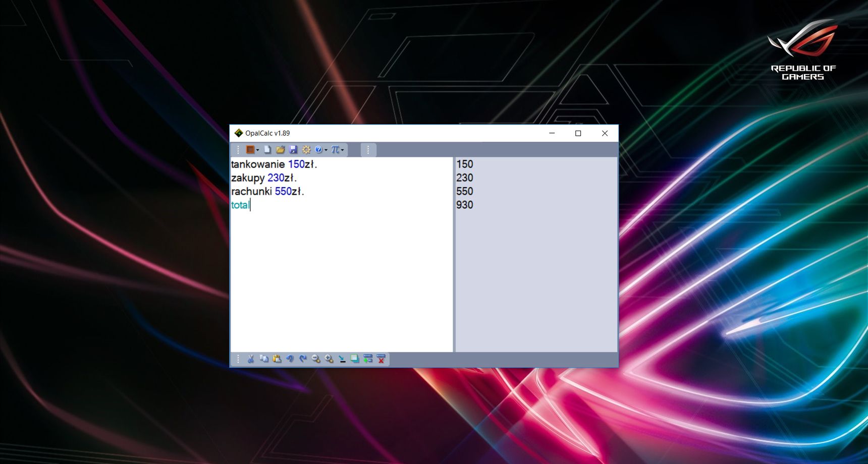Save the sheet with the floppy disk icon
868x464 pixels.
tap(293, 150)
